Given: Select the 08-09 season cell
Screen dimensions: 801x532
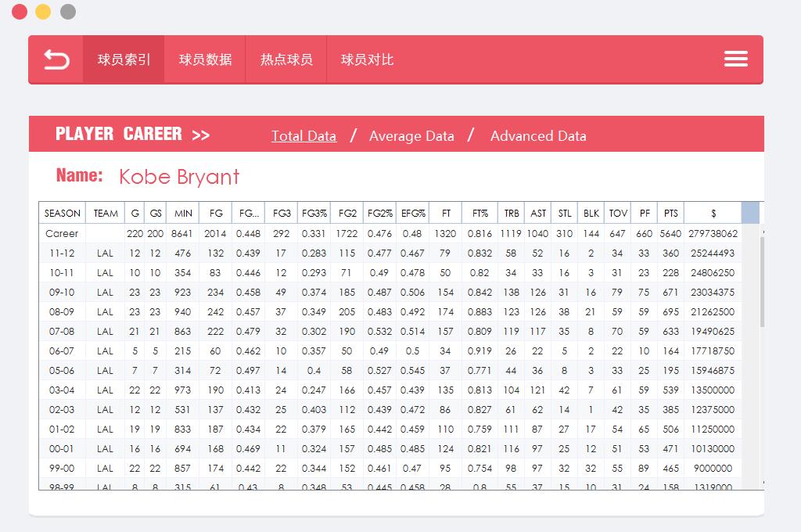Looking at the screenshot, I should click(62, 311).
